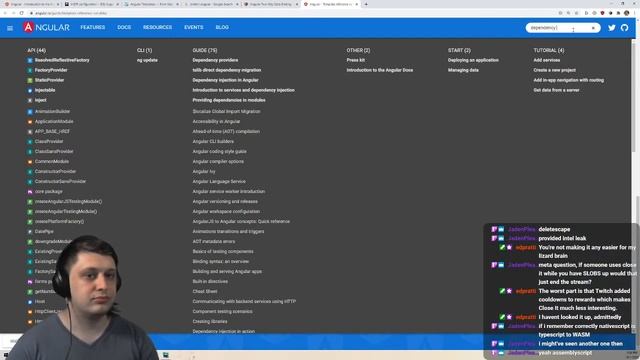Open core package API result
640x360 pixels.
49,191
